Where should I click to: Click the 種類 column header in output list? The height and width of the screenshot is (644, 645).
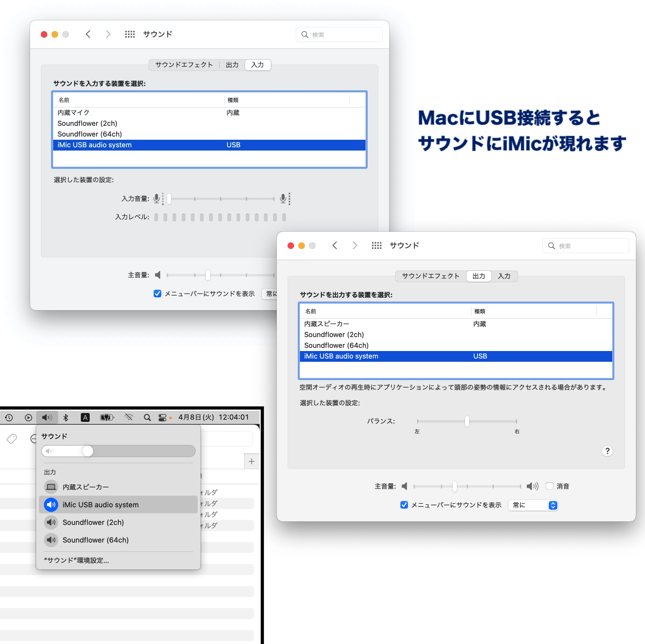(x=534, y=311)
